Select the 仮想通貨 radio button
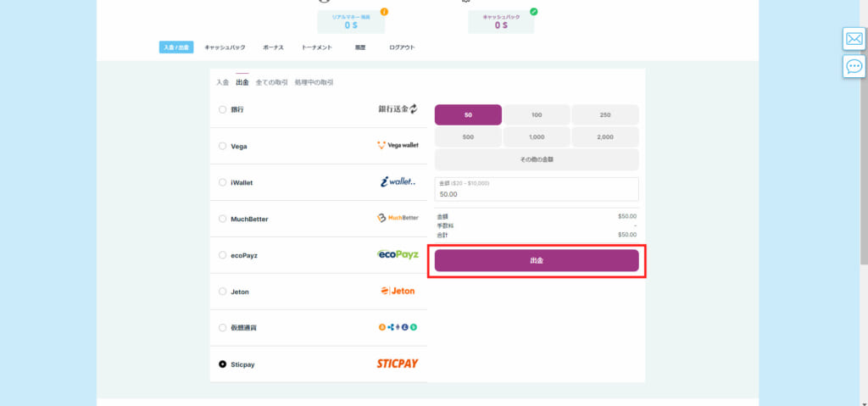The height and width of the screenshot is (406, 868). click(x=223, y=328)
